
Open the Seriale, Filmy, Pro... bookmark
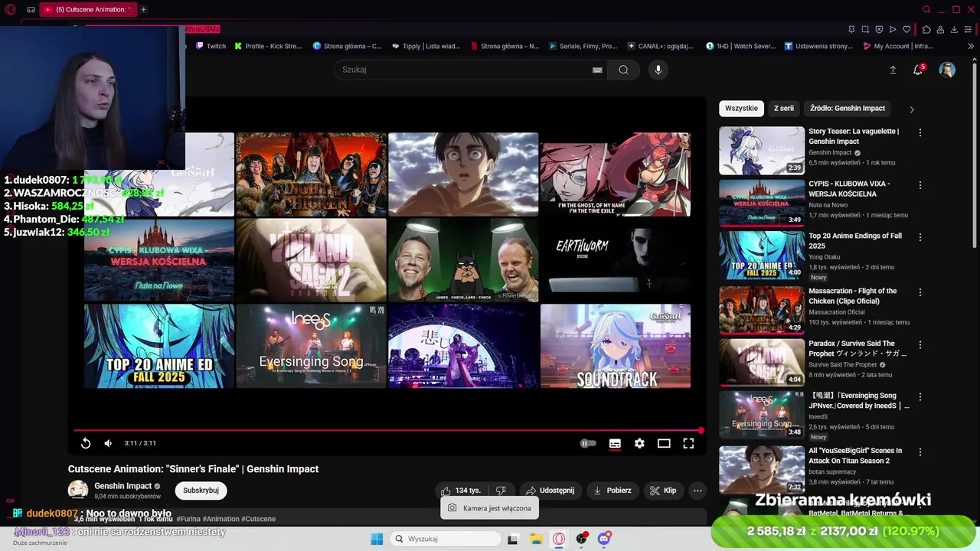tap(583, 46)
